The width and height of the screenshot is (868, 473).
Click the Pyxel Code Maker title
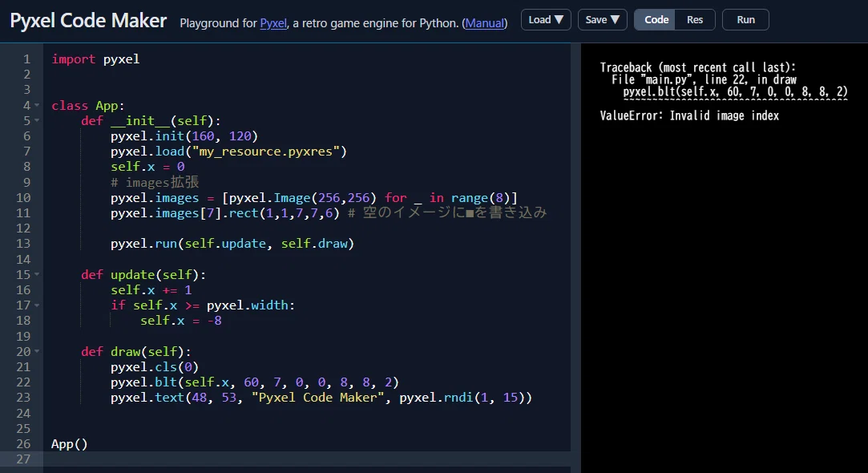click(x=88, y=21)
